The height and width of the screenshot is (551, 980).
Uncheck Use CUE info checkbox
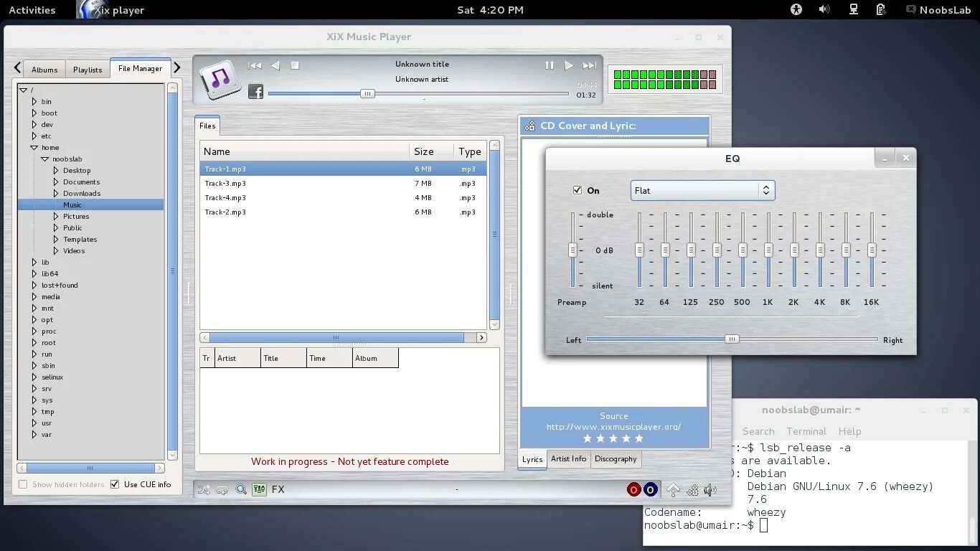coord(115,484)
